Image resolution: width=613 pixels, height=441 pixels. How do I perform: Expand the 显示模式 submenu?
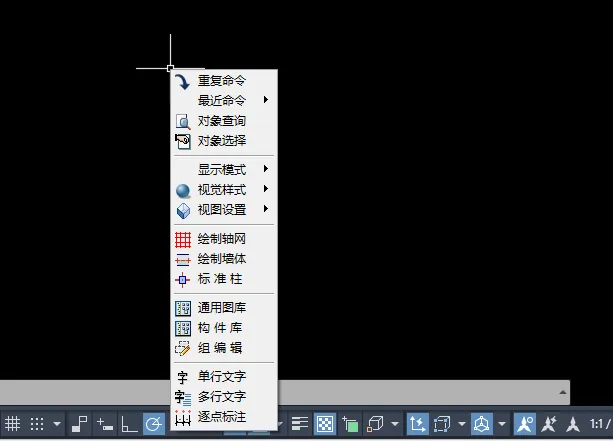tap(224, 169)
